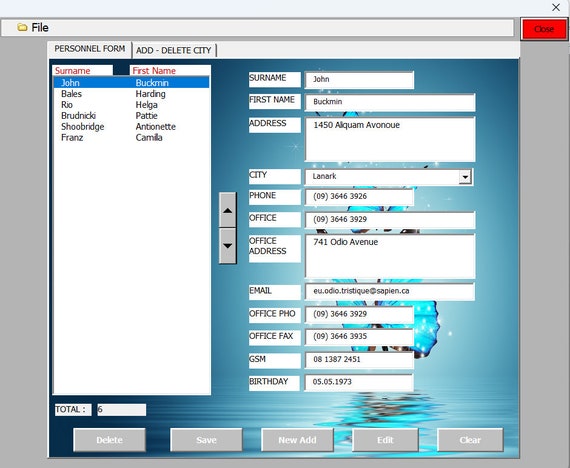Switch to ADD - DELETE CITY tab
570x468 pixels.
[174, 50]
